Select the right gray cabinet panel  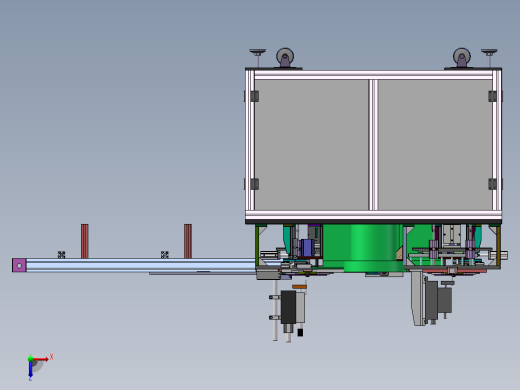(435, 145)
